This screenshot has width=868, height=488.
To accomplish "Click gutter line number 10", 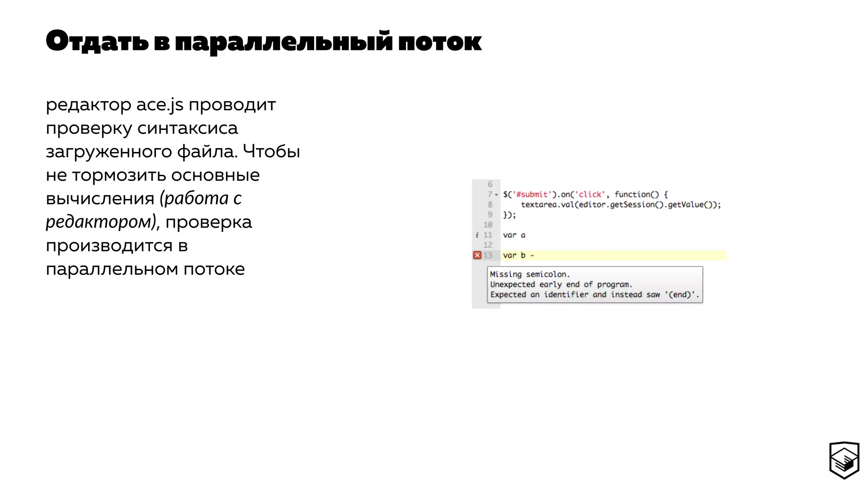I will tap(488, 225).
